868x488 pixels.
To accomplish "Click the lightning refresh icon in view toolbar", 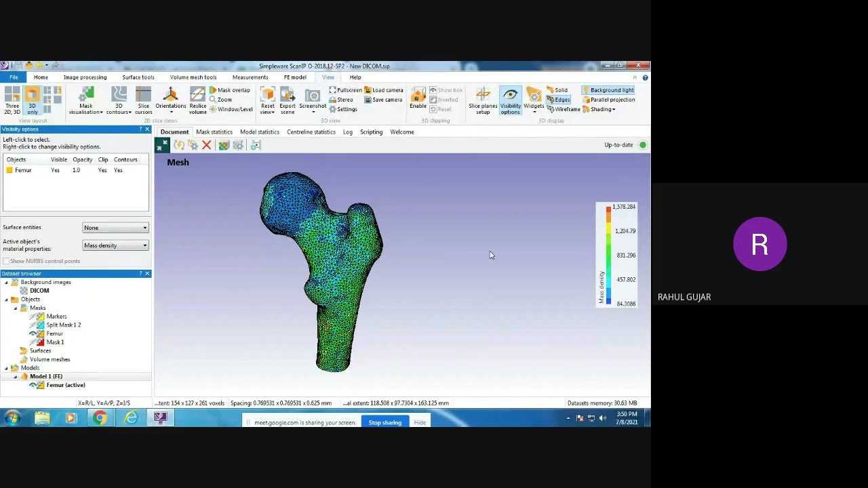I will tap(179, 145).
